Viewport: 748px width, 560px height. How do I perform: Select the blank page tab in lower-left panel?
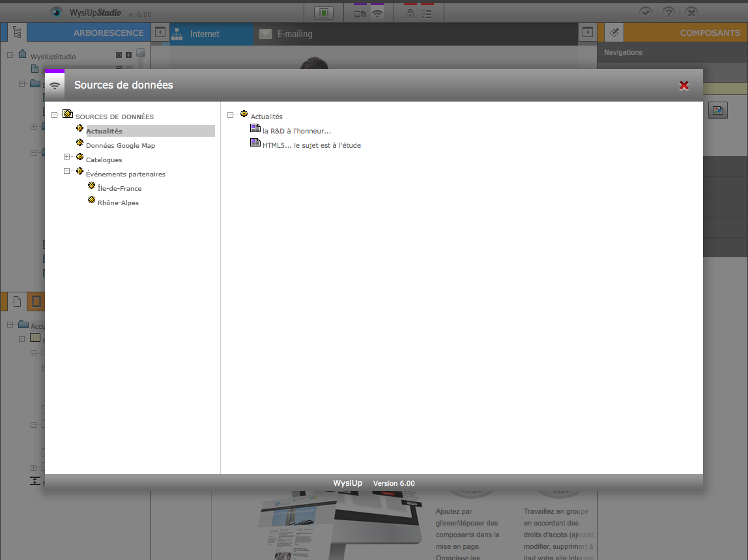(17, 301)
